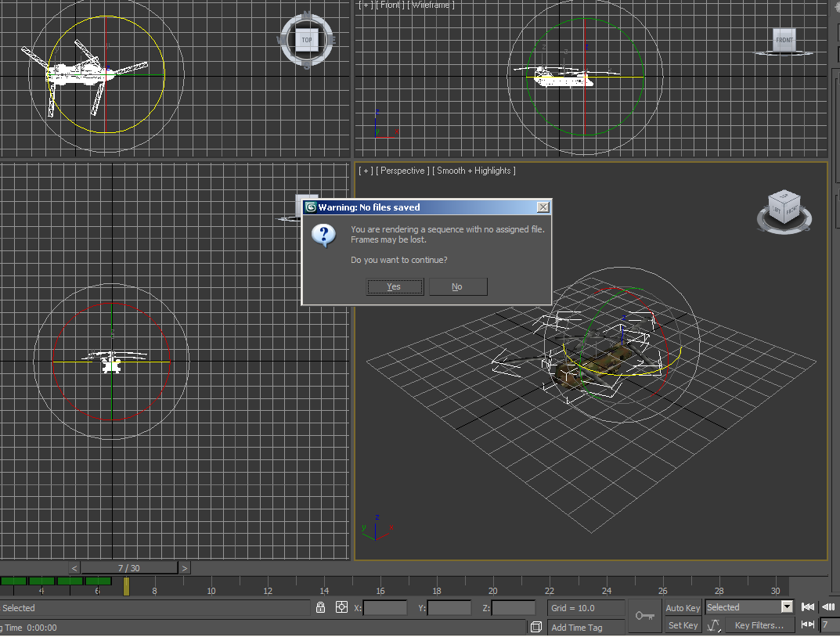Click the current frame number field showing 7
This screenshot has width=840, height=637.
[830, 624]
